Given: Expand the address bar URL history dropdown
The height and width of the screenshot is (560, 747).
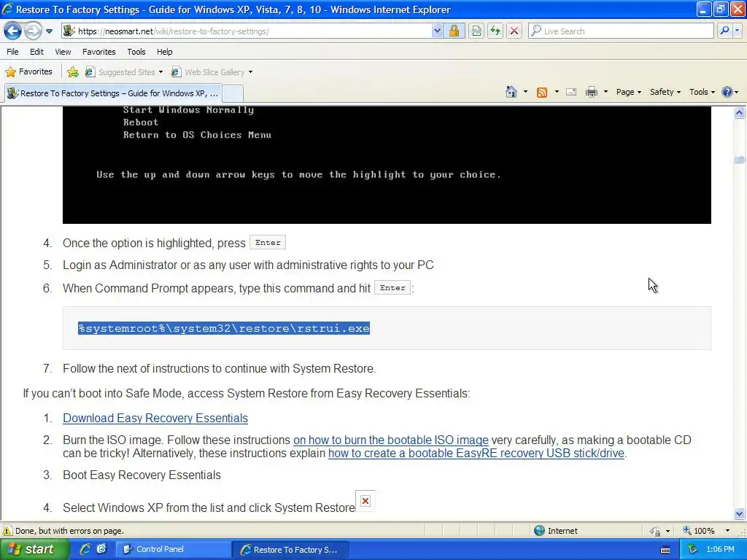Looking at the screenshot, I should [437, 31].
